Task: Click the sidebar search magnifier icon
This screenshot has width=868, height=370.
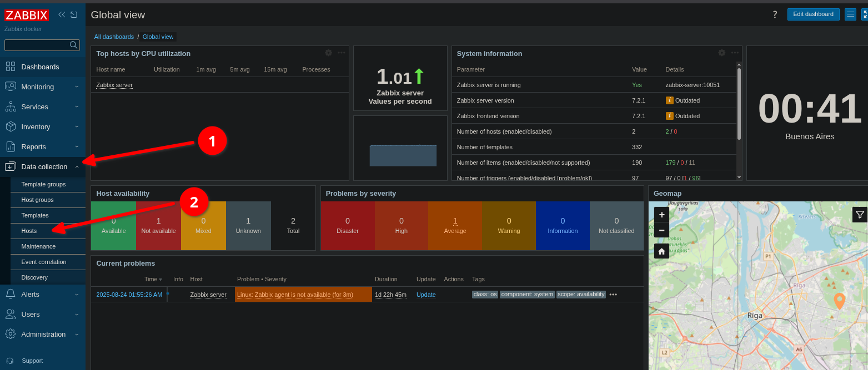Action: [x=73, y=45]
